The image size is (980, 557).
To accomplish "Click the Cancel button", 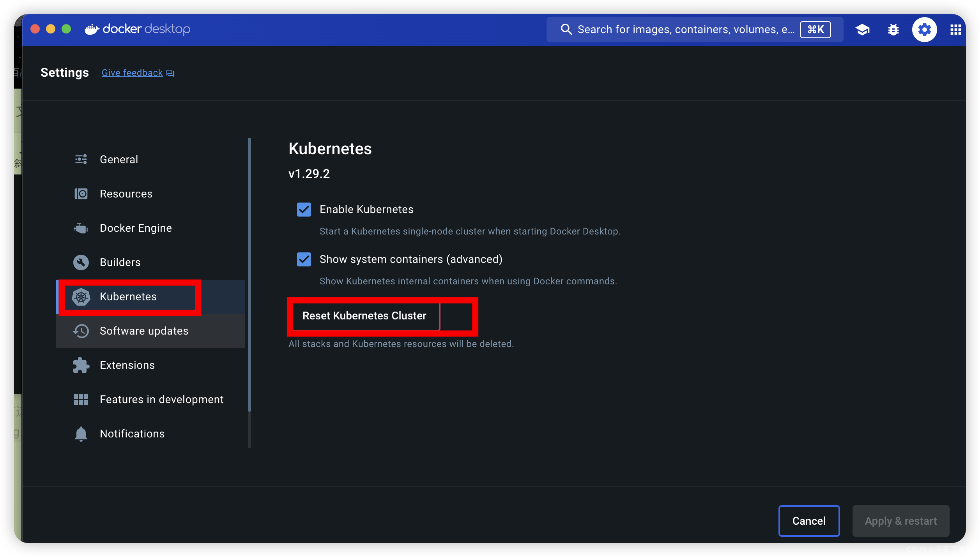I will point(809,521).
